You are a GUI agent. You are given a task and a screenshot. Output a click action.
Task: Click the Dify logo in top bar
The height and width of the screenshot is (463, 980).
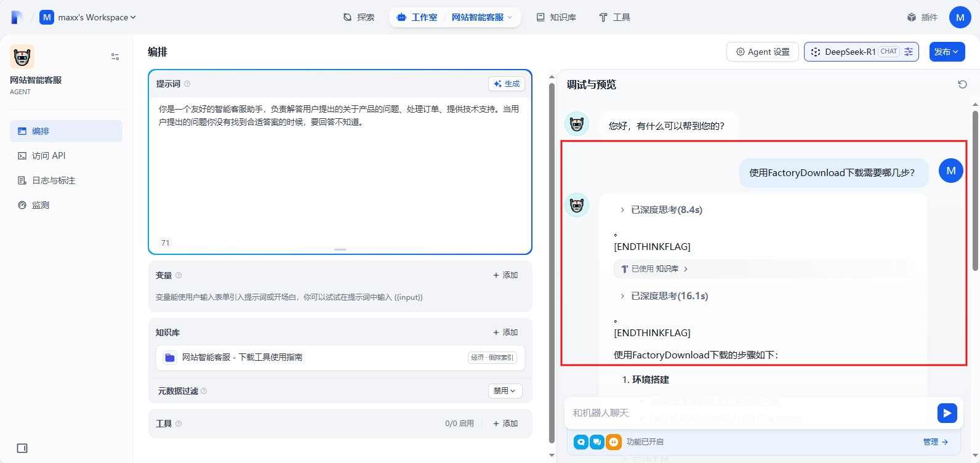point(17,17)
